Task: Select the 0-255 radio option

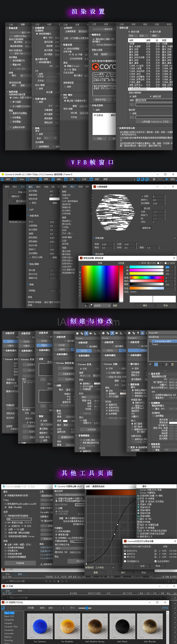Action: click(148, 263)
